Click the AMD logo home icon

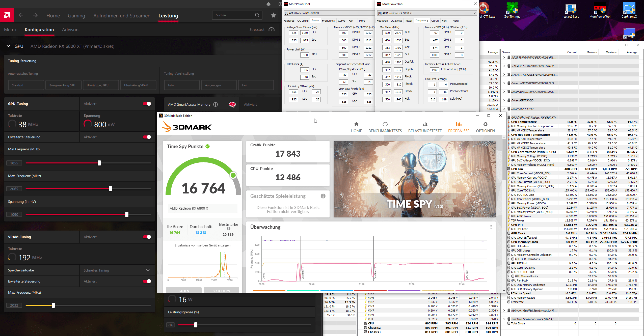click(7, 15)
